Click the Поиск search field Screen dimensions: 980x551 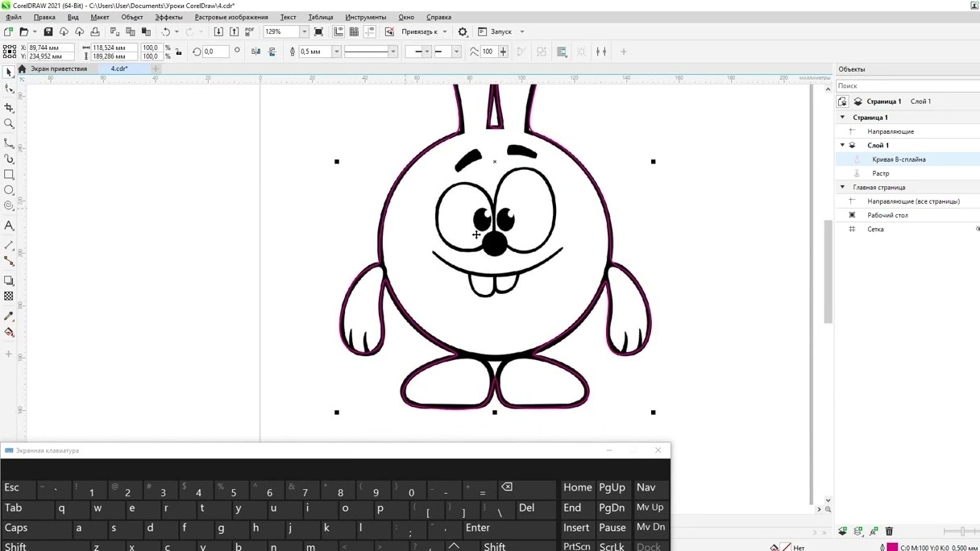(907, 85)
